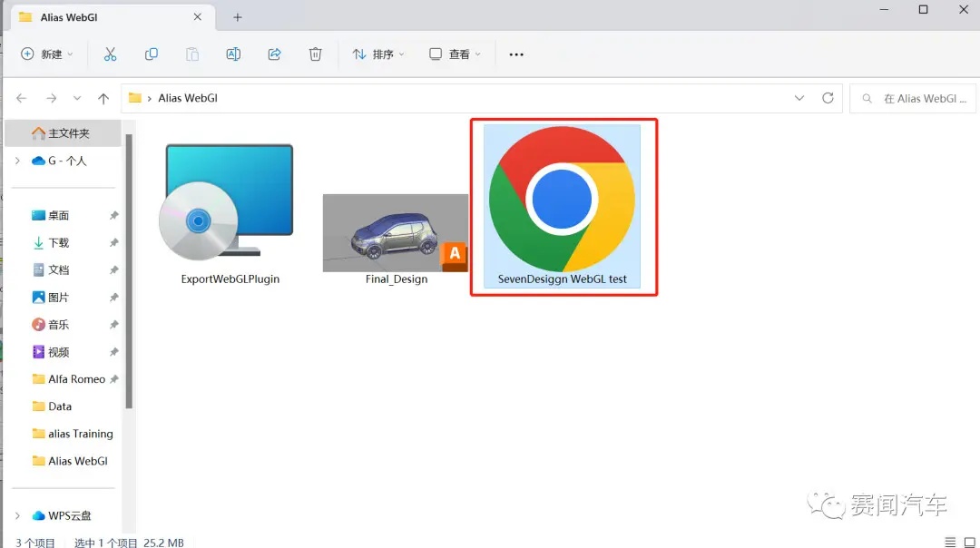Image resolution: width=980 pixels, height=548 pixels.
Task: Click the ExportWebGLPlugin file name
Action: tap(230, 279)
